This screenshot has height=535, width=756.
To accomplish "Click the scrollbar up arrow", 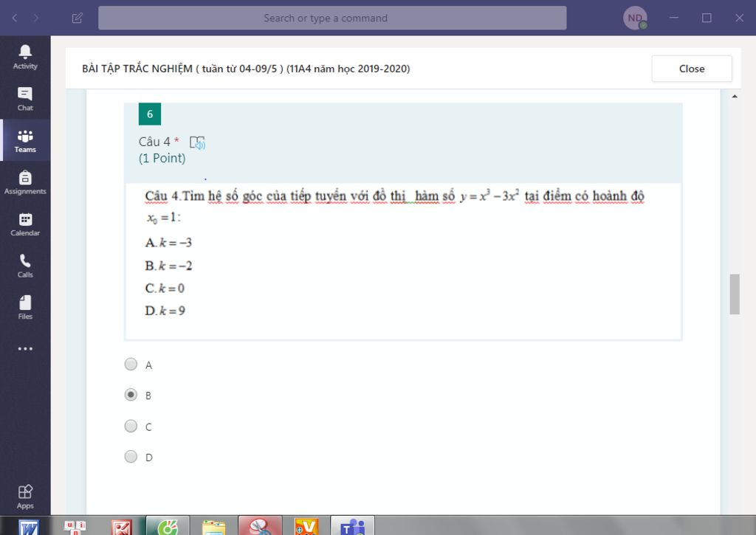I will (x=735, y=97).
